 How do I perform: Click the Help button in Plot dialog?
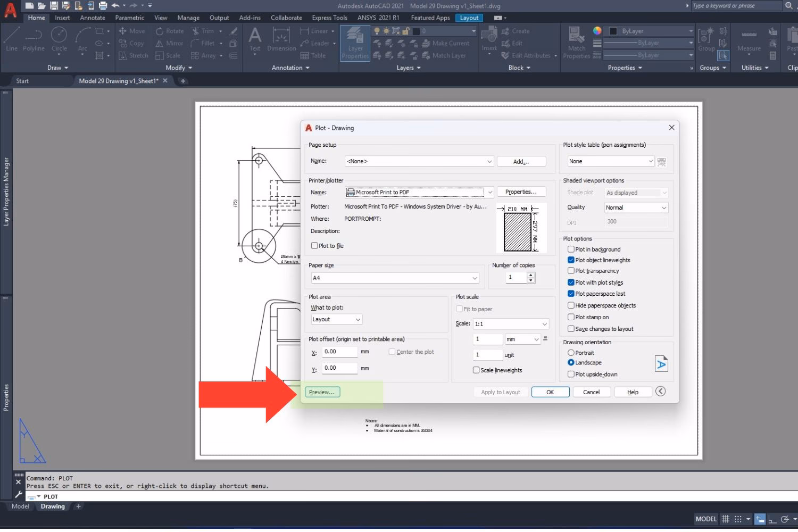click(633, 392)
